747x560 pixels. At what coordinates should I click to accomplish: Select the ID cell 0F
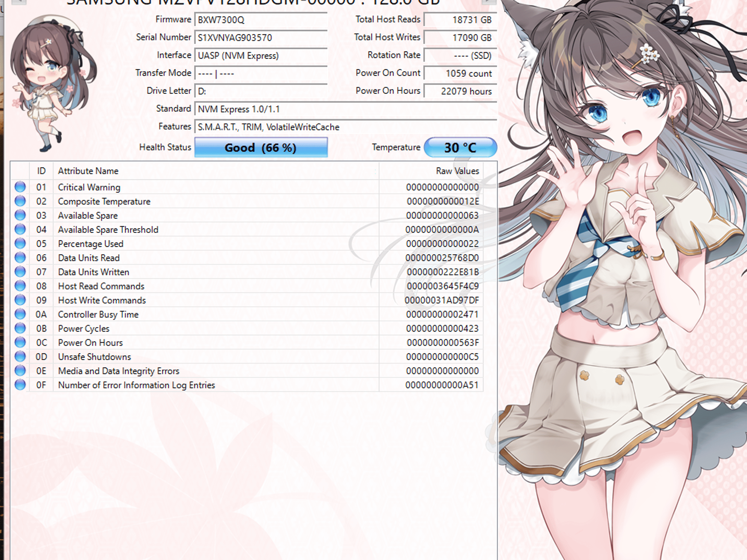(41, 385)
